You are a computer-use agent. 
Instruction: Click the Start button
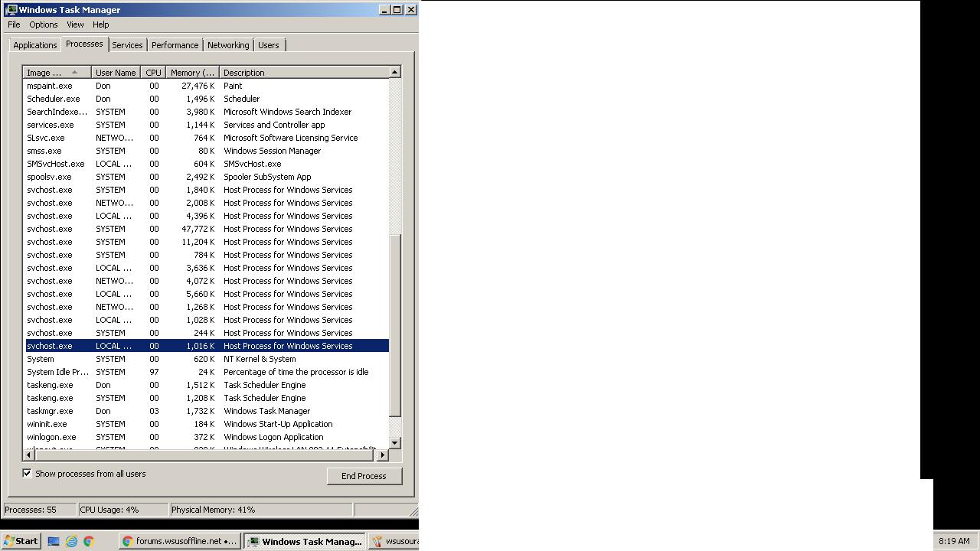[x=21, y=541]
